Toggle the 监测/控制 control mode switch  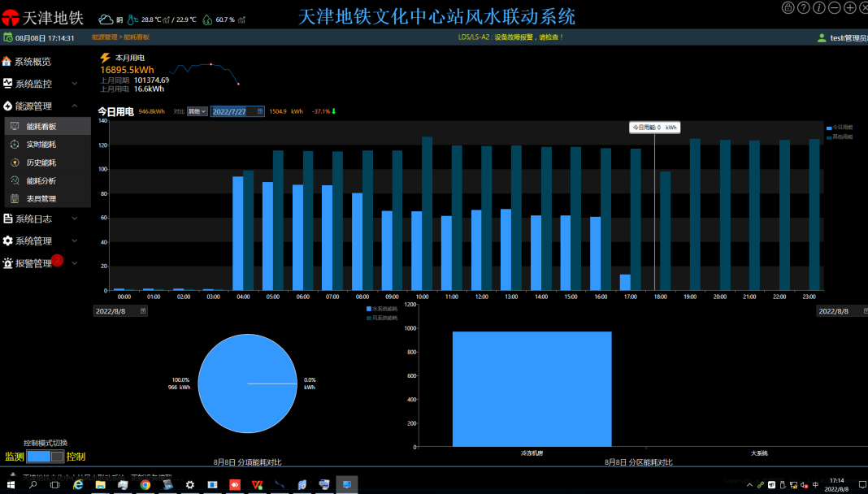45,457
